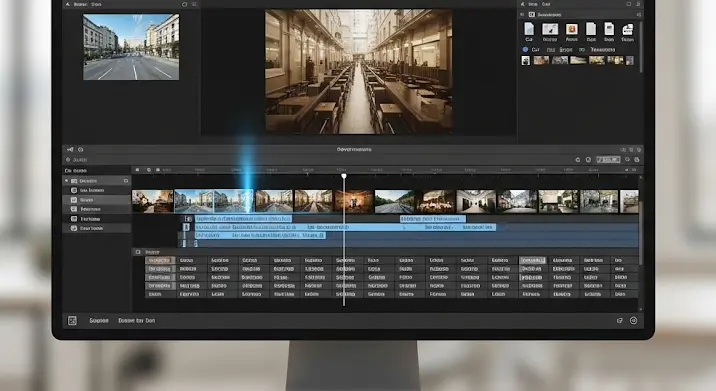Select the tree-lined road timeline clip
The image size is (716, 391).
click(x=395, y=201)
